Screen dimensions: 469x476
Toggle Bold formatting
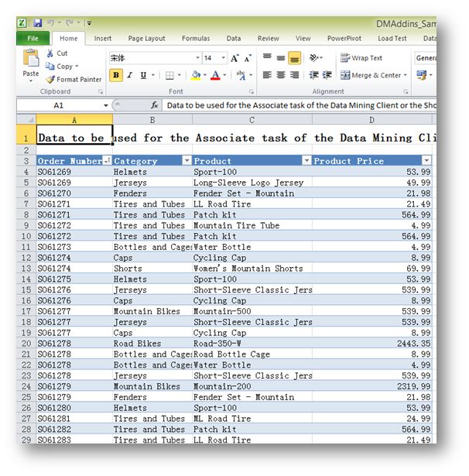pos(116,75)
